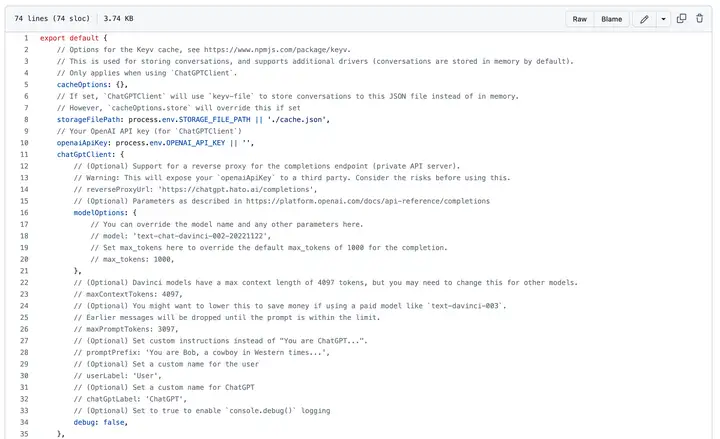Open the edit options dropdown caret
Viewport: 720px width, 439px height.
(663, 18)
